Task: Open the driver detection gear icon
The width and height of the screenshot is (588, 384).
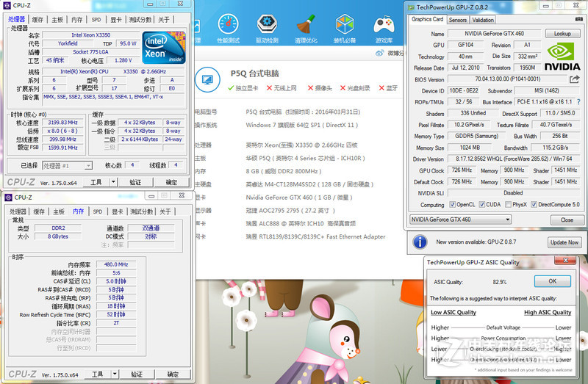Action: pos(267,24)
